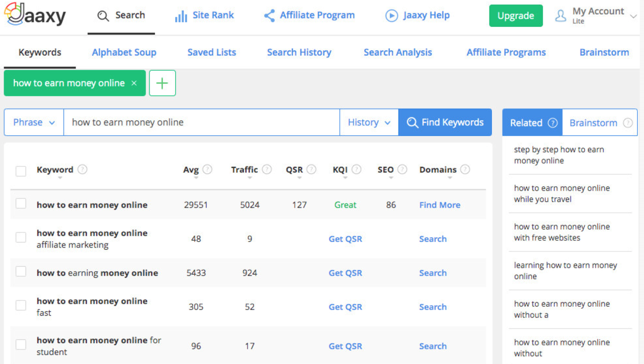Click the Affiliate Program share icon
This screenshot has height=364, width=644.
269,16
